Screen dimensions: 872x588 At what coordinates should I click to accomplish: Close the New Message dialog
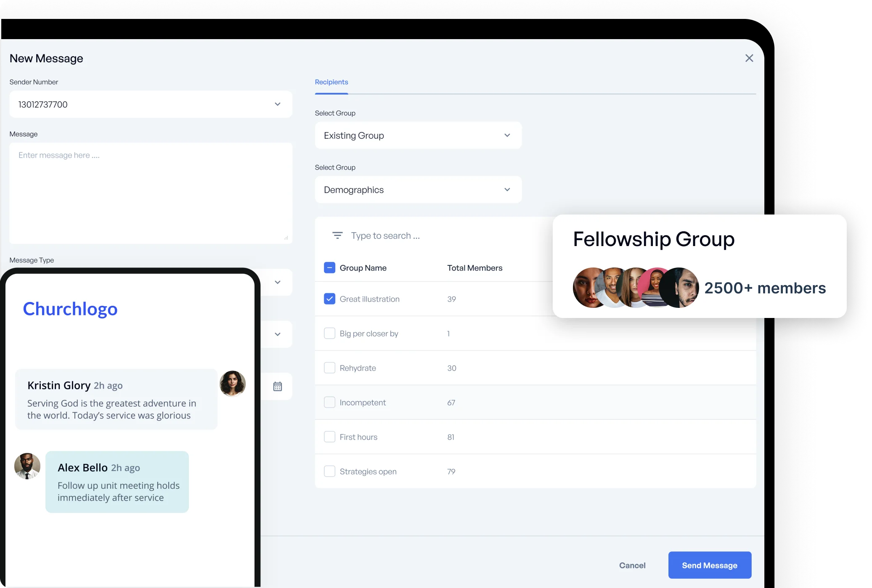[x=749, y=58]
